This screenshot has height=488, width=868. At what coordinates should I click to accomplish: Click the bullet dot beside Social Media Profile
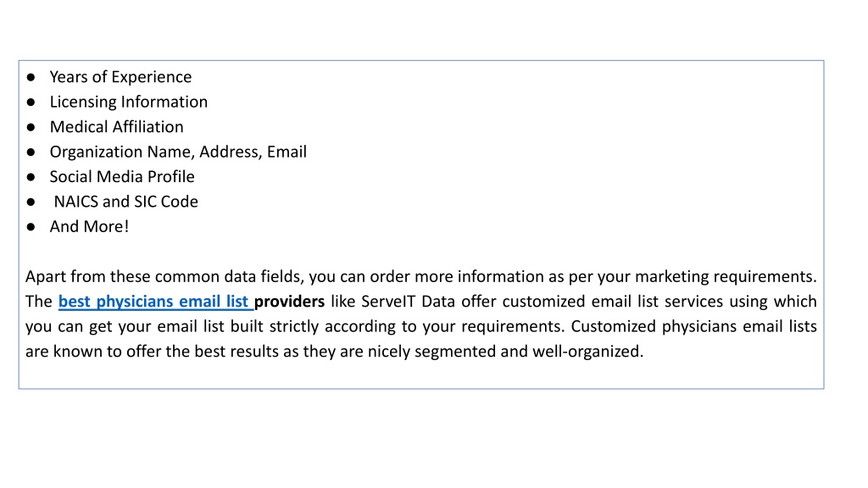(31, 177)
